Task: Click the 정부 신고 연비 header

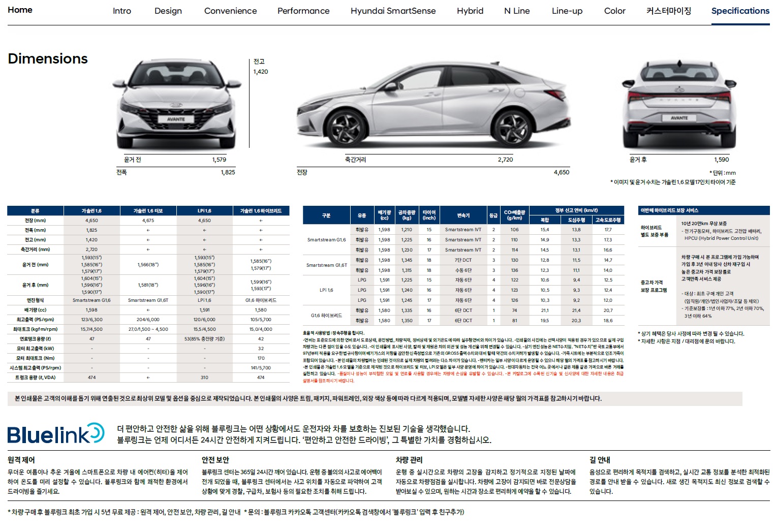Action: coord(576,210)
